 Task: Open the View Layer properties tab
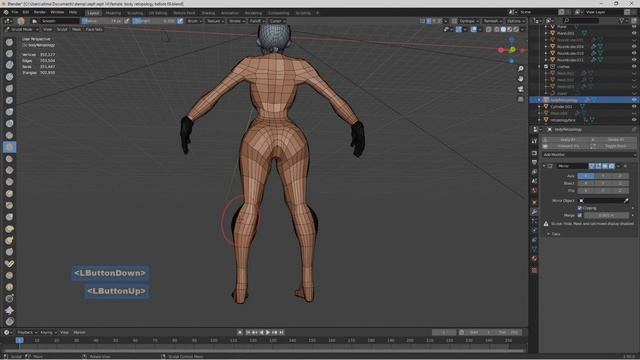point(534,172)
